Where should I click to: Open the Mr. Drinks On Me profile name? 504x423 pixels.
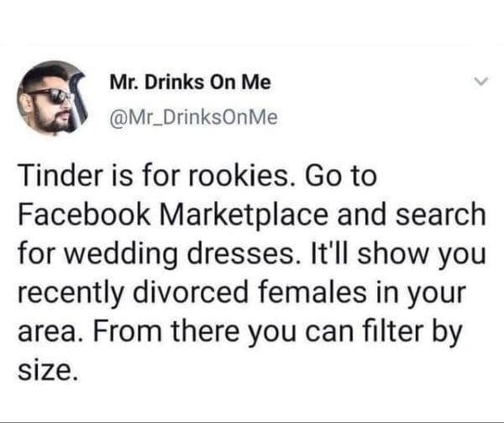coord(191,84)
